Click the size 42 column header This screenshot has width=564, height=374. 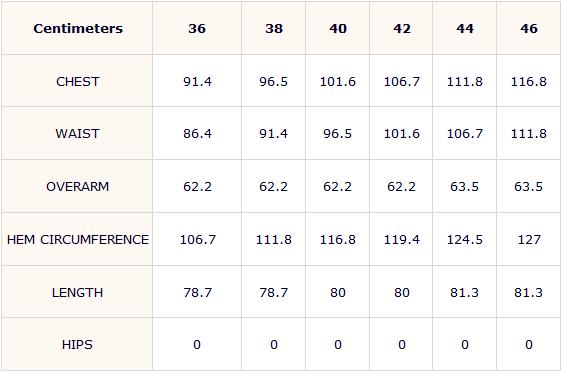[402, 28]
